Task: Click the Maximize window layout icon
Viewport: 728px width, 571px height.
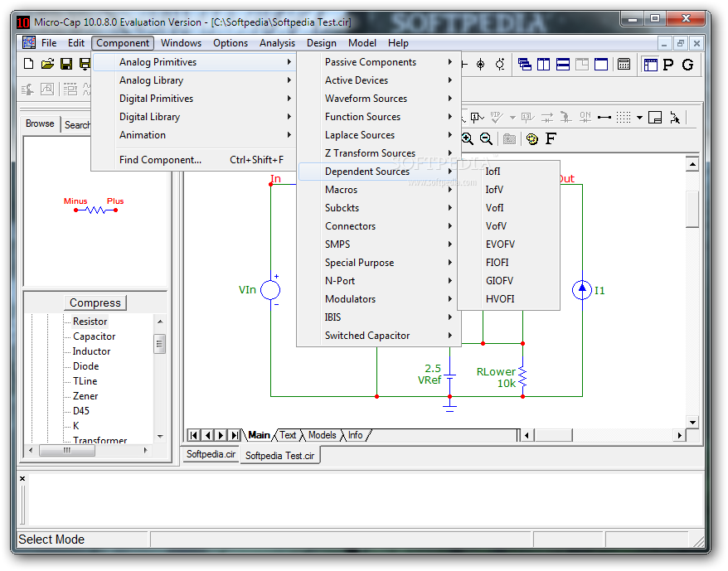Action: (601, 64)
